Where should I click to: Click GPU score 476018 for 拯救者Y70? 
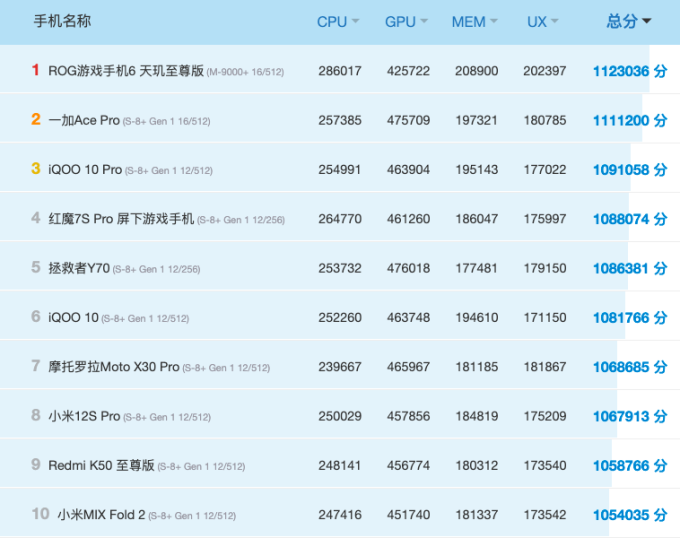[x=408, y=268]
